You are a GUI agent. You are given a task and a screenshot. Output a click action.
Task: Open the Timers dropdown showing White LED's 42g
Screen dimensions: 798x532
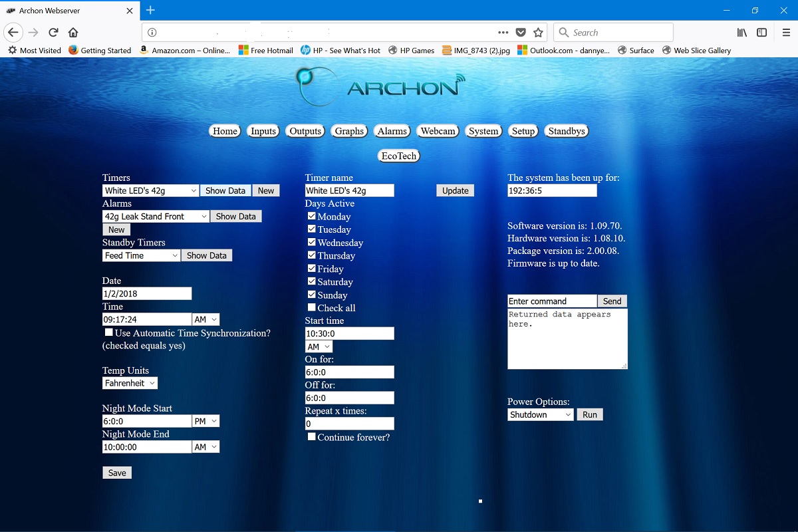coord(150,190)
